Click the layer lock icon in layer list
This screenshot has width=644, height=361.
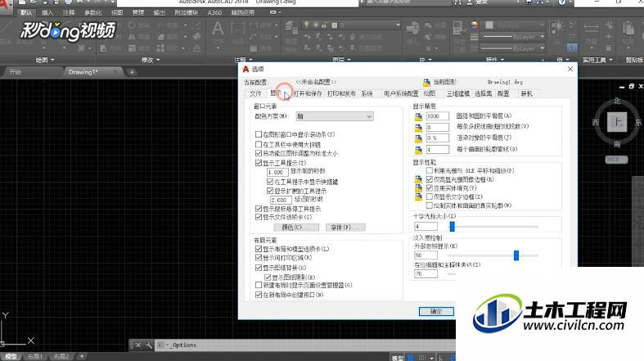[325, 25]
